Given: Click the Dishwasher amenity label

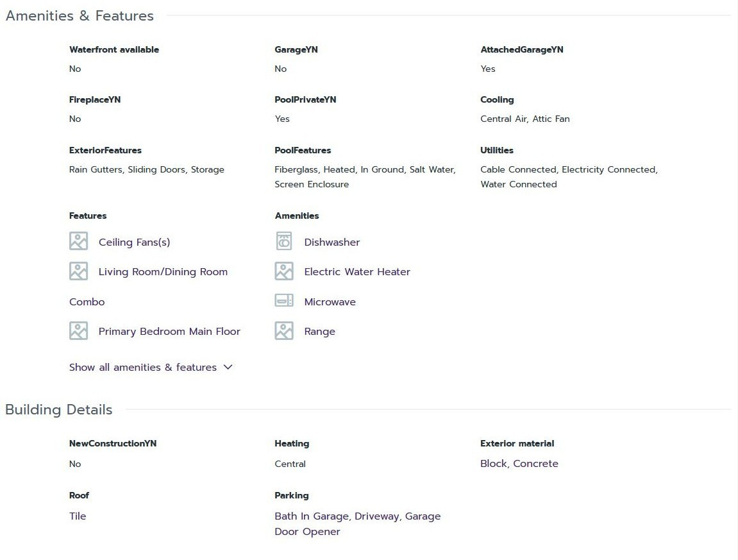Looking at the screenshot, I should coord(331,242).
